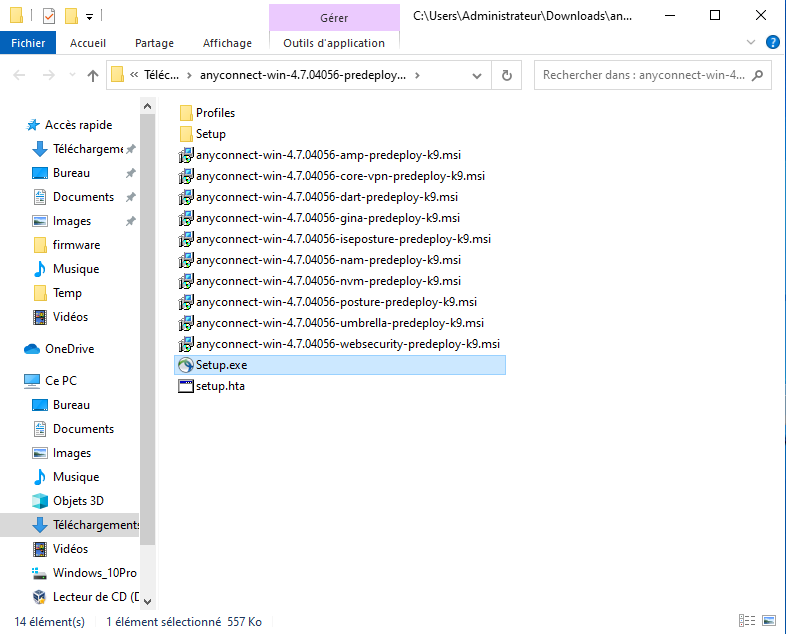
Task: Click the OneDrive cloud icon in sidebar
Action: [x=32, y=349]
